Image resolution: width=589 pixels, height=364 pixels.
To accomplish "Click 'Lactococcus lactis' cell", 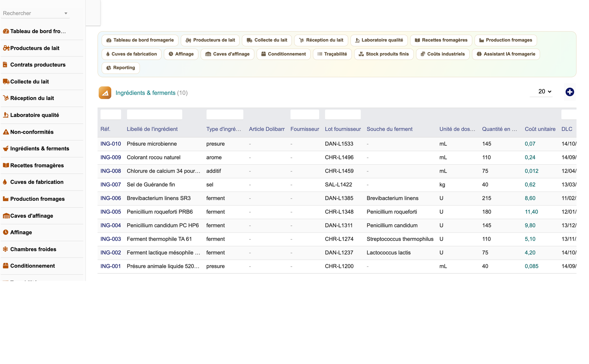I will [388, 253].
